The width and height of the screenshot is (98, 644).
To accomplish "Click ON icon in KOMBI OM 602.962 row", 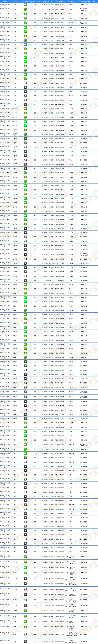I will point(25,241).
